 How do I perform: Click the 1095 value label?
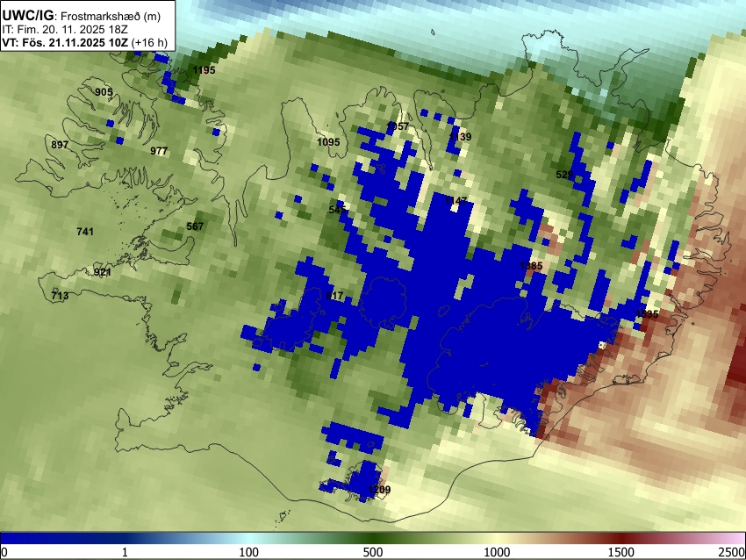[x=328, y=142]
